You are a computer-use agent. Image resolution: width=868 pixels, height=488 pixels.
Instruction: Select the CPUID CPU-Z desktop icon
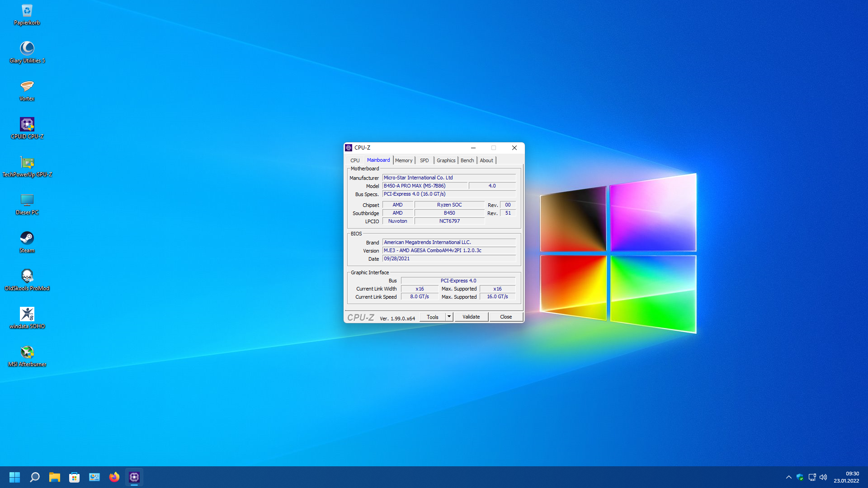[27, 125]
